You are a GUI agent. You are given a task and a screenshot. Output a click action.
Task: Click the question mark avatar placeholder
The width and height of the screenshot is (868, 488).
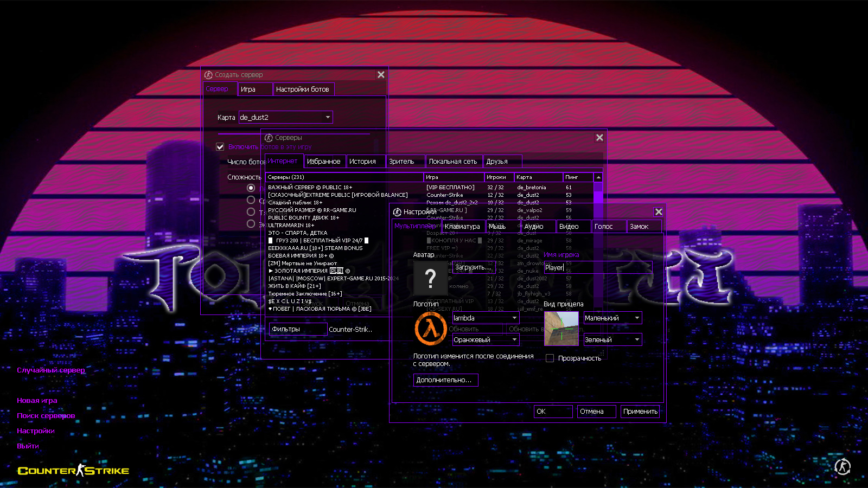[430, 278]
